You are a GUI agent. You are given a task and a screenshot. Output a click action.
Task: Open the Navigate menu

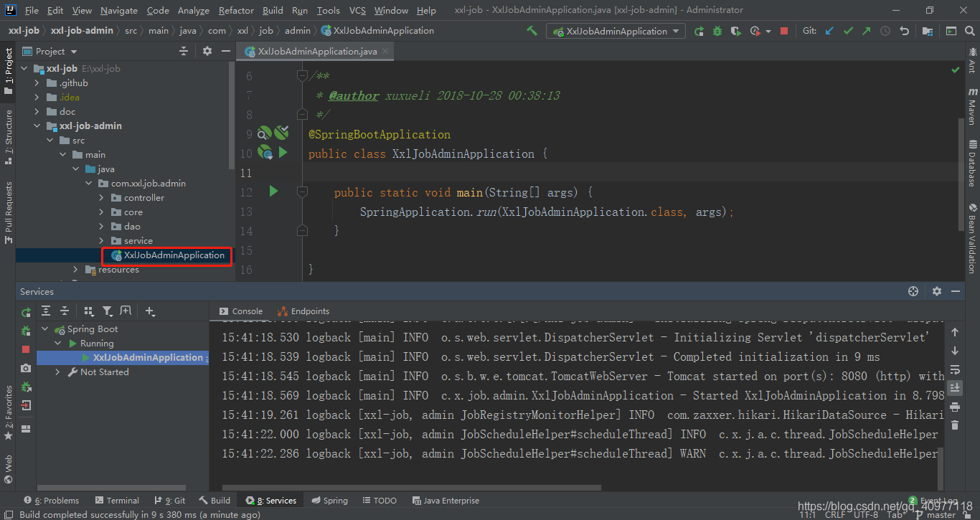pos(119,10)
